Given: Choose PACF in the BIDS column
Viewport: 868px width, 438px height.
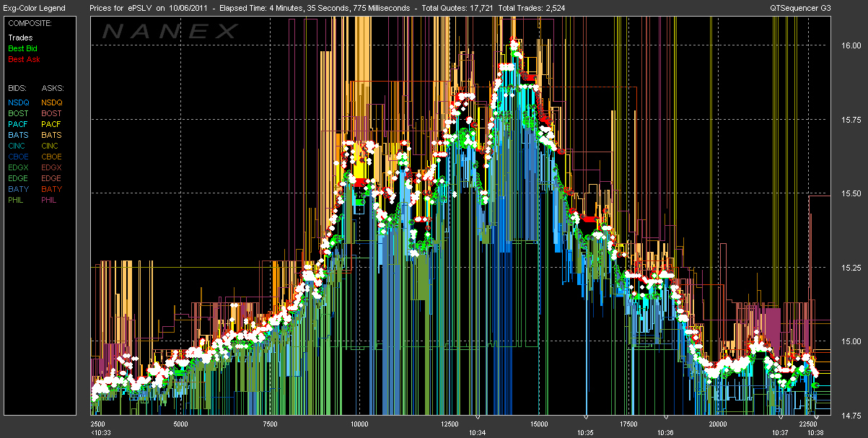Looking at the screenshot, I should point(19,124).
